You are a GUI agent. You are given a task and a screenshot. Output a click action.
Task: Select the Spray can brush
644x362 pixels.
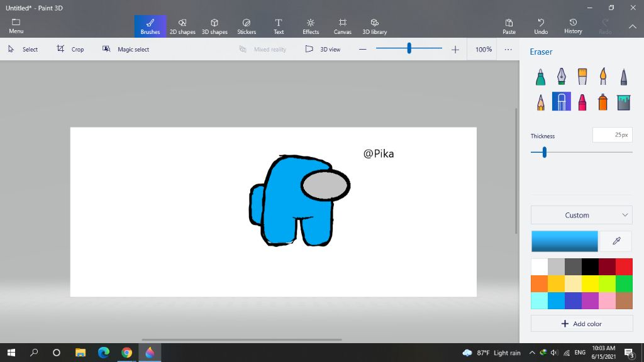[603, 102]
